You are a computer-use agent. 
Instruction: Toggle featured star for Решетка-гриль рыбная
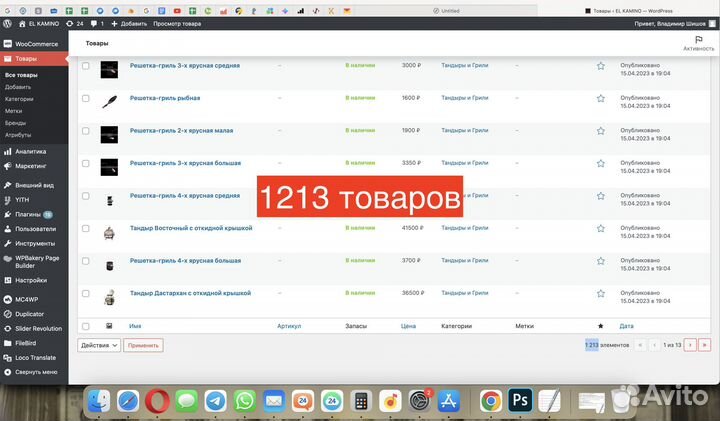pos(601,99)
